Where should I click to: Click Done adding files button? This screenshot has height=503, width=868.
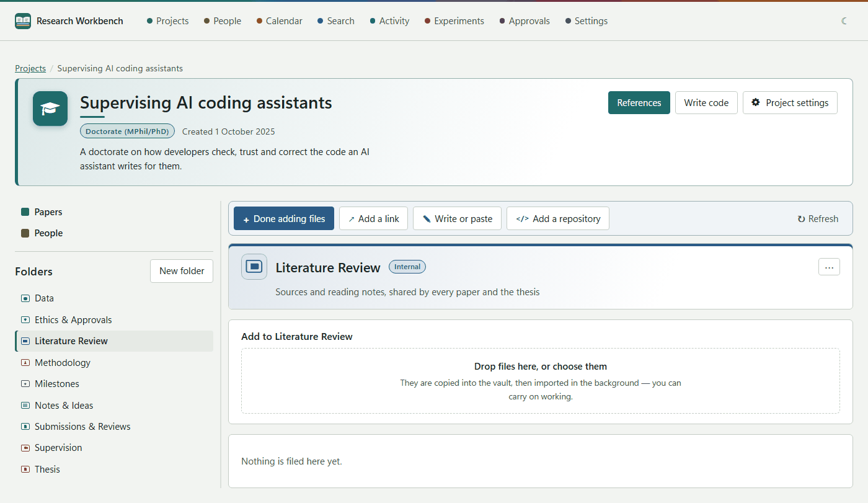coord(284,218)
